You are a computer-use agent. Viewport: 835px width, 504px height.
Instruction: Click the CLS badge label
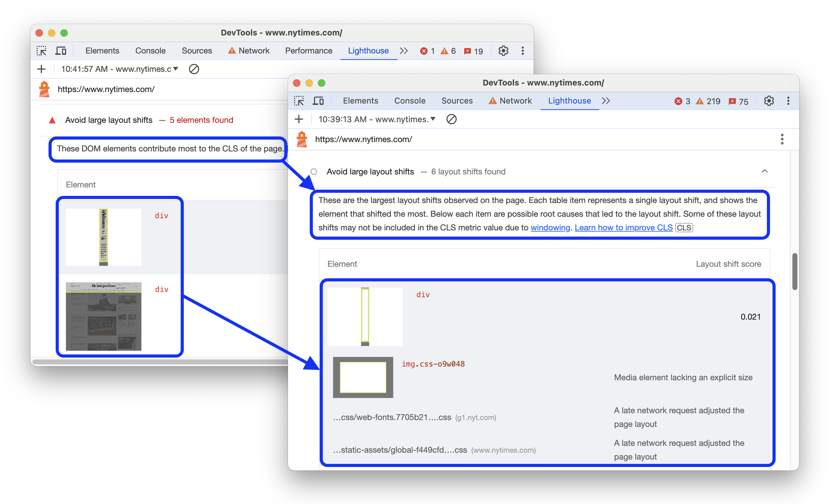click(694, 227)
